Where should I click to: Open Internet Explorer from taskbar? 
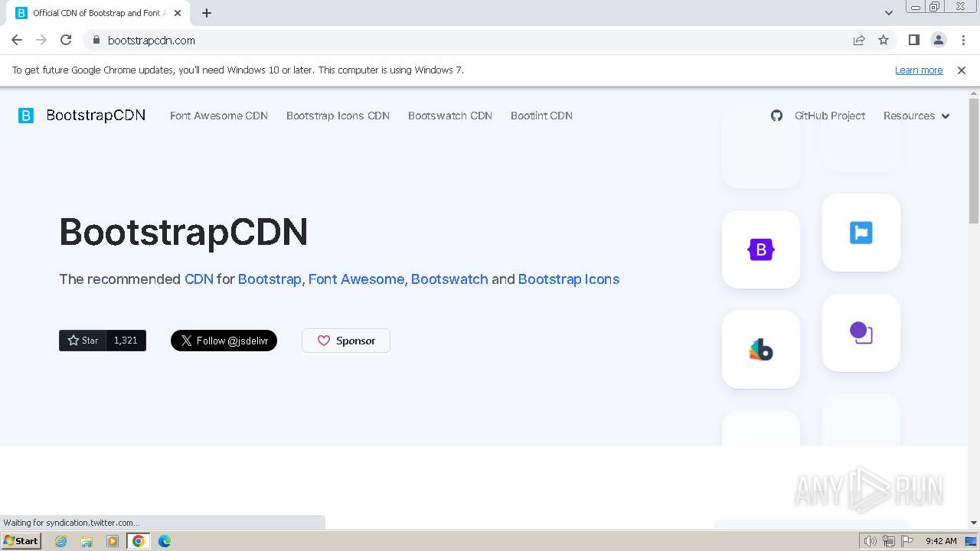[61, 541]
